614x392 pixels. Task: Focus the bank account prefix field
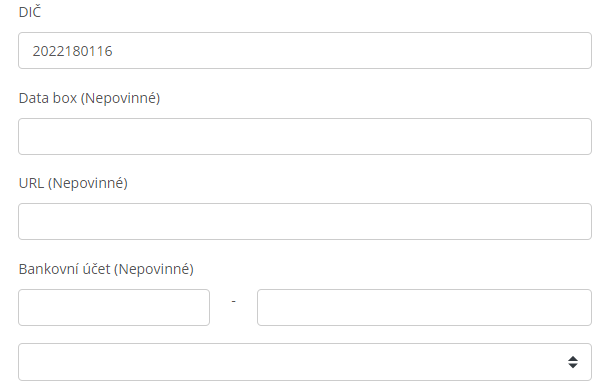[x=114, y=308]
